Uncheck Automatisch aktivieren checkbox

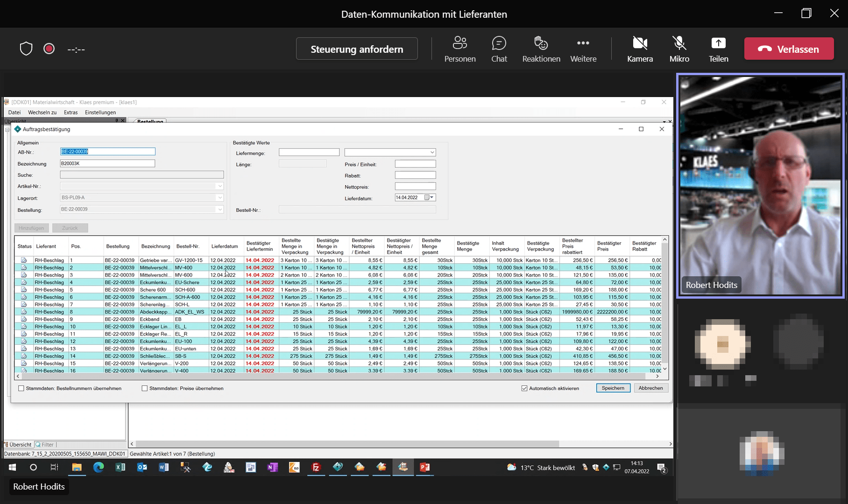(x=524, y=388)
